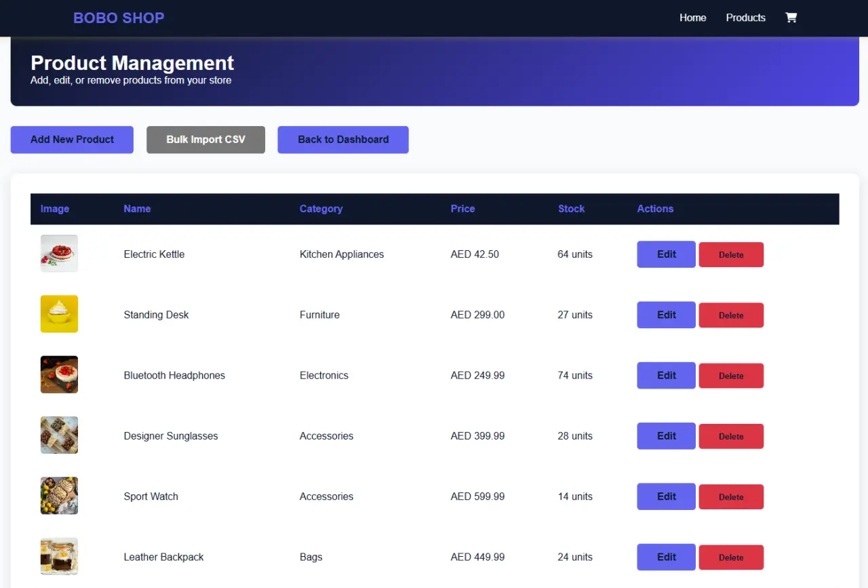The height and width of the screenshot is (588, 868).
Task: Edit the Bluetooth Headphones product
Action: [666, 375]
